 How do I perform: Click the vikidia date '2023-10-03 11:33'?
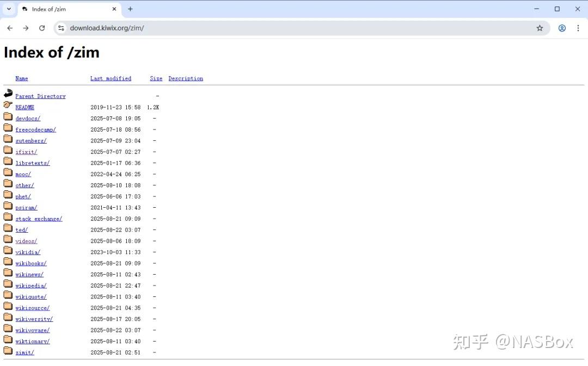click(115, 252)
